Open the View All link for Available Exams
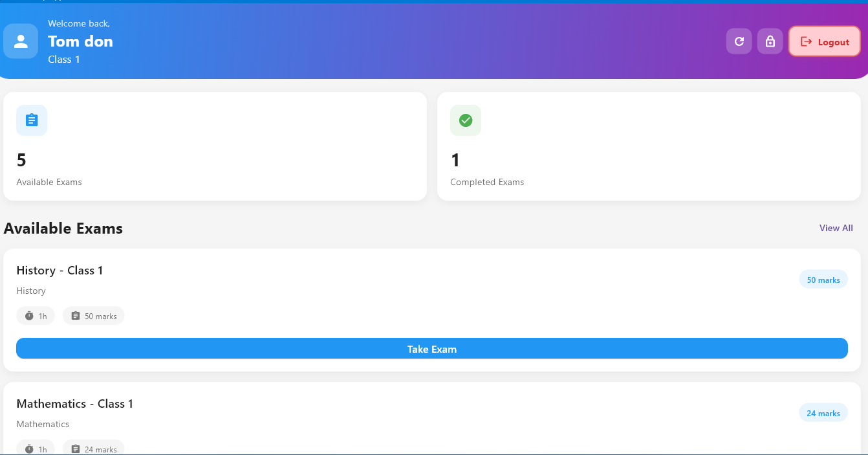This screenshot has height=455, width=868. [x=836, y=228]
